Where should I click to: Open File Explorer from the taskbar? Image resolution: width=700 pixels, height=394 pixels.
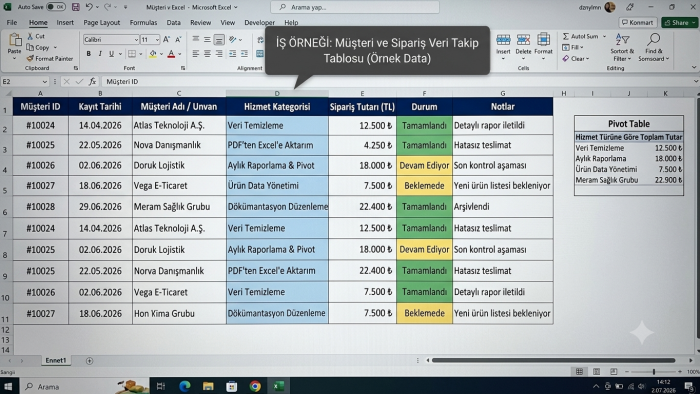pyautogui.click(x=208, y=386)
